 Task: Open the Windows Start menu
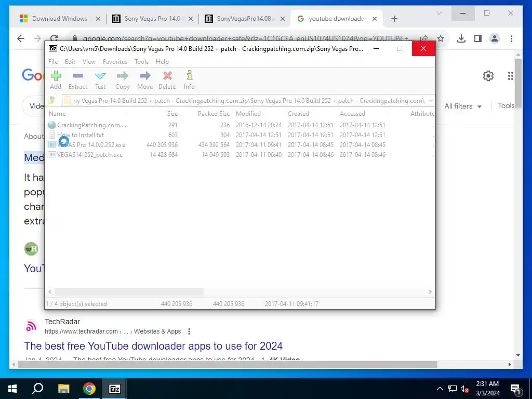(x=12, y=389)
